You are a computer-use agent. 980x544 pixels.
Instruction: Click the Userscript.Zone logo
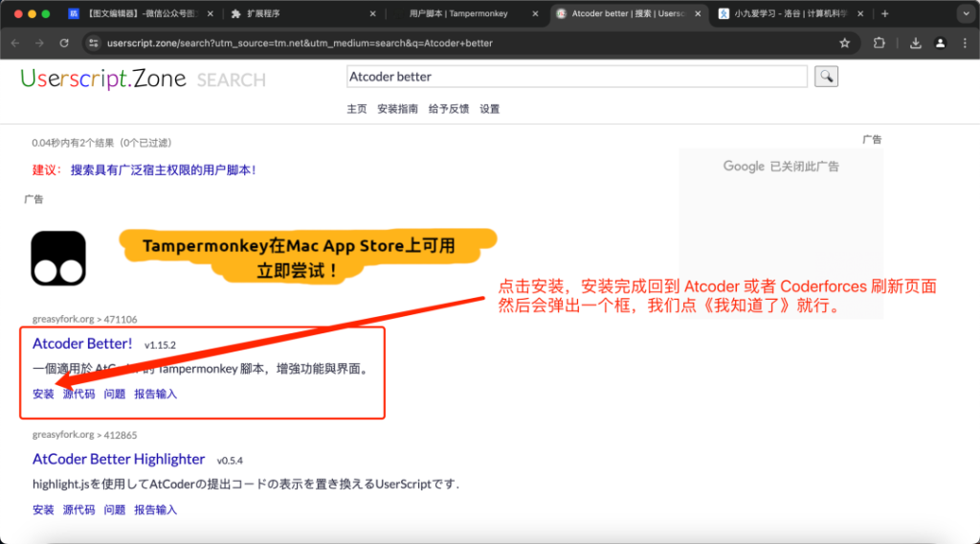click(x=103, y=79)
